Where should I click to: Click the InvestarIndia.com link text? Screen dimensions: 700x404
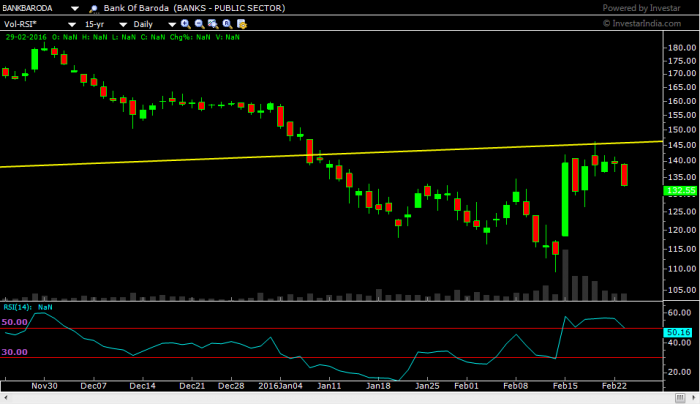[x=646, y=23]
